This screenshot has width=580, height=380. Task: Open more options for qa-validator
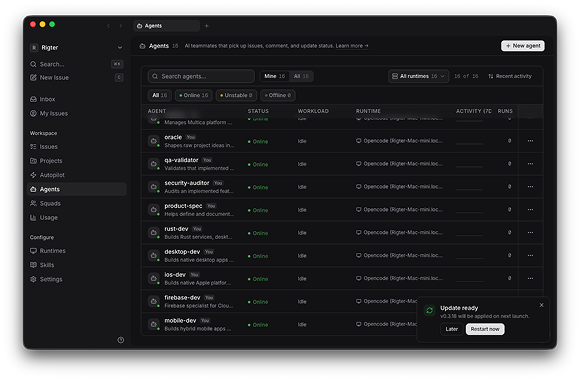point(530,164)
